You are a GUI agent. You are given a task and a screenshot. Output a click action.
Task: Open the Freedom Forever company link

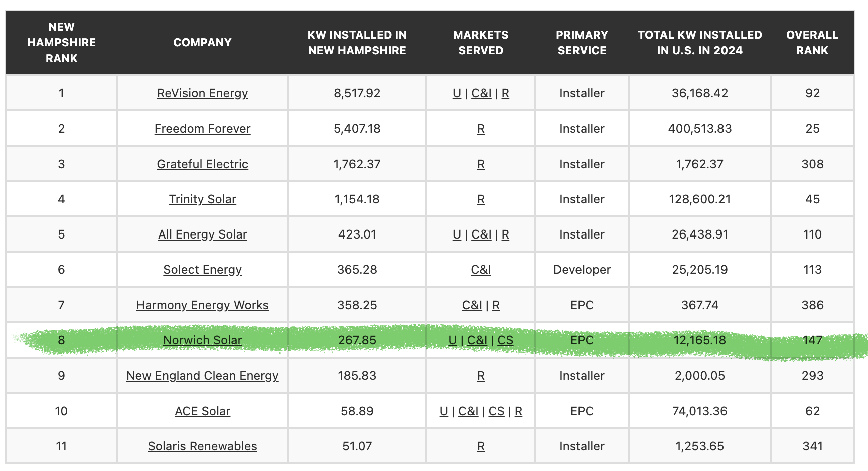tap(202, 129)
